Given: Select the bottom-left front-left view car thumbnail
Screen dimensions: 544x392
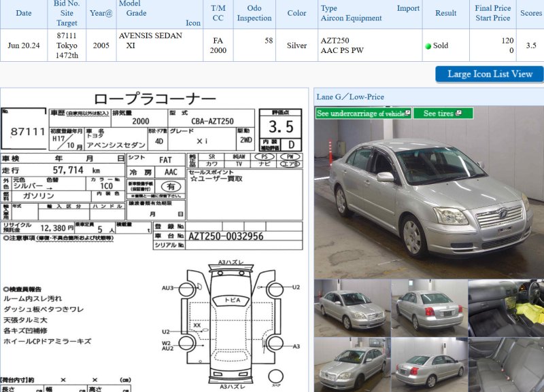Looking at the screenshot, I should [x=352, y=365].
